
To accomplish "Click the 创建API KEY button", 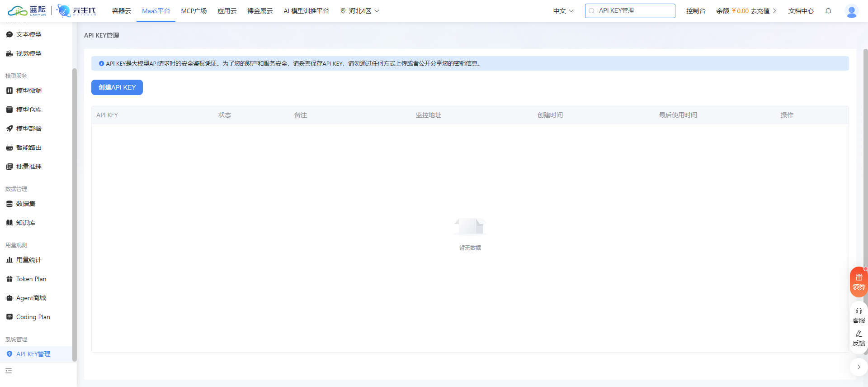I will (x=117, y=87).
